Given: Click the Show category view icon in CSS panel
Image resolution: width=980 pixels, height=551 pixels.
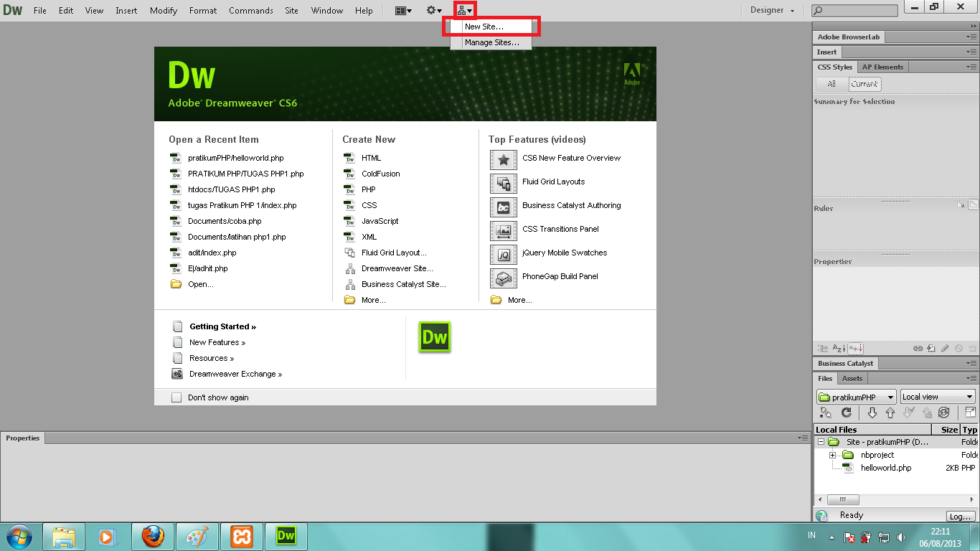Looking at the screenshot, I should tap(824, 348).
